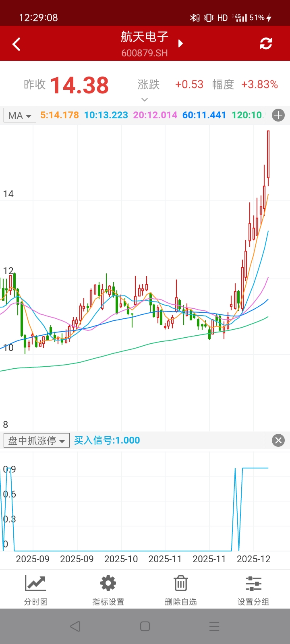Open the 分时图 intraday chart
Image resolution: width=290 pixels, height=644 pixels.
[x=36, y=590]
